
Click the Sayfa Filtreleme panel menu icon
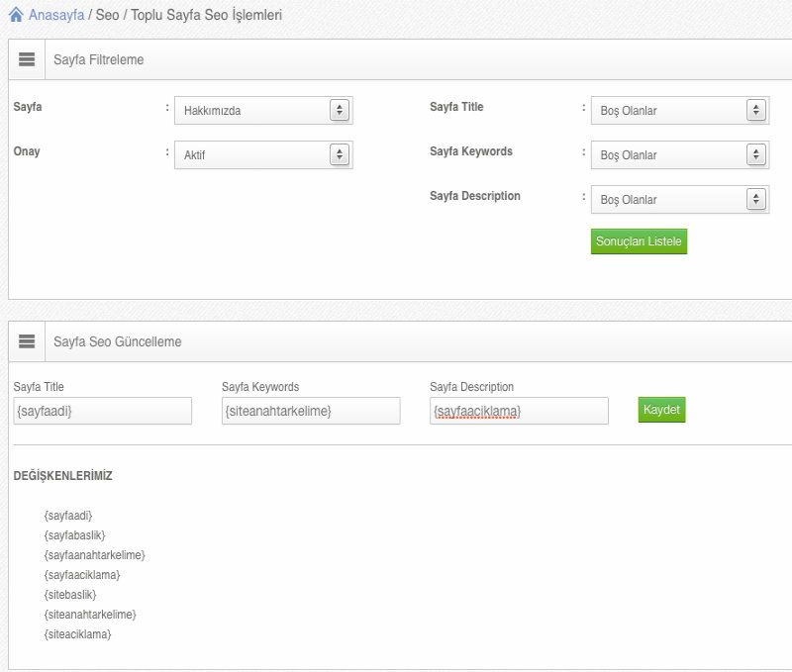27,60
